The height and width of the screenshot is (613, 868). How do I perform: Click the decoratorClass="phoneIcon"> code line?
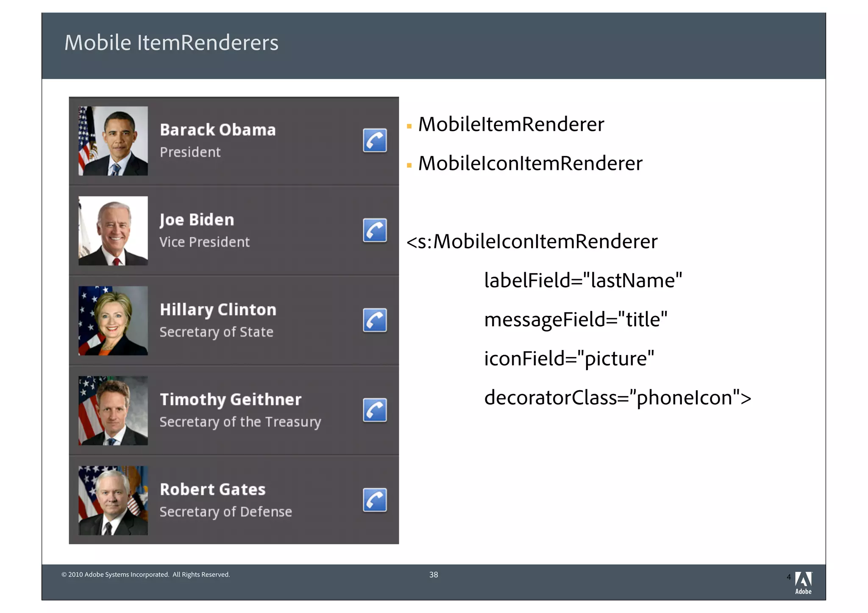click(x=618, y=398)
